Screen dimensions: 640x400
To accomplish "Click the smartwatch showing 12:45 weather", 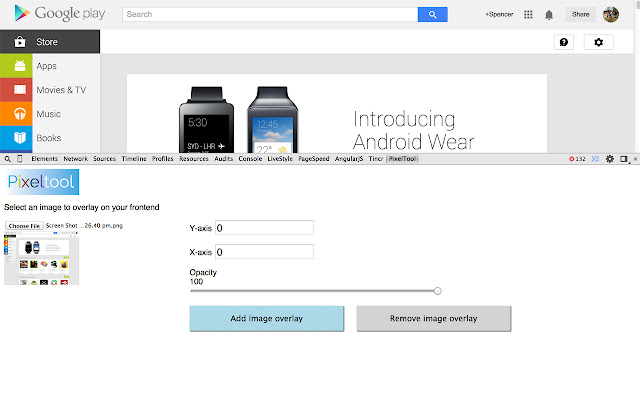I will click(273, 120).
